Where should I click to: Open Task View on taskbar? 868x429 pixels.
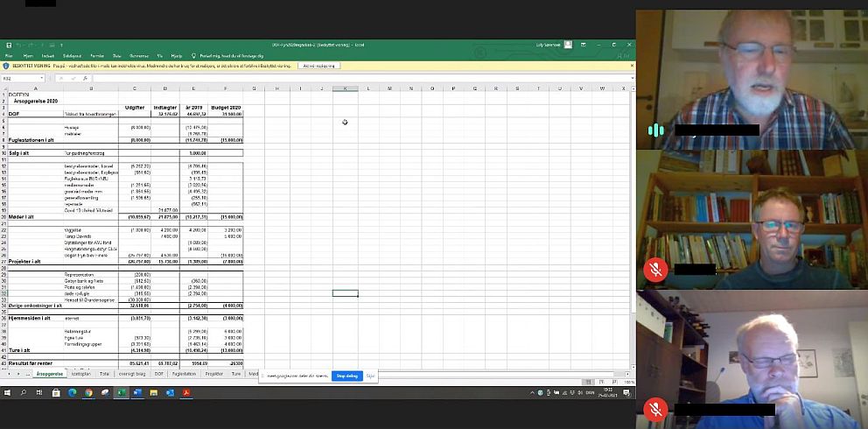pyautogui.click(x=39, y=393)
